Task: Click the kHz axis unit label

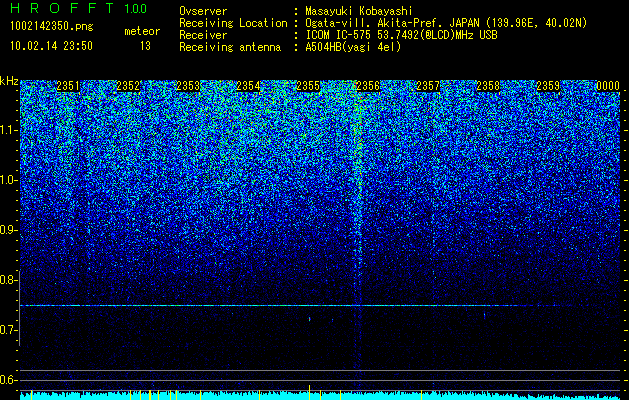Action: [x=9, y=81]
